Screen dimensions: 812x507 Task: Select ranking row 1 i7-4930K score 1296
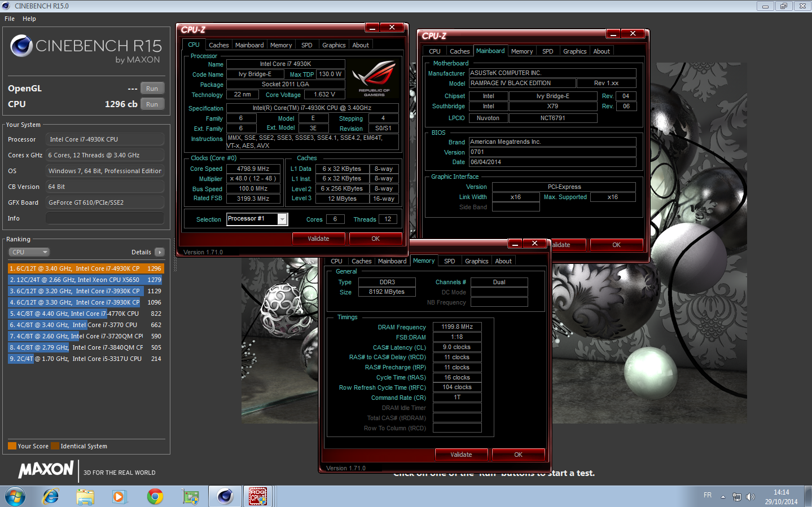pos(86,268)
